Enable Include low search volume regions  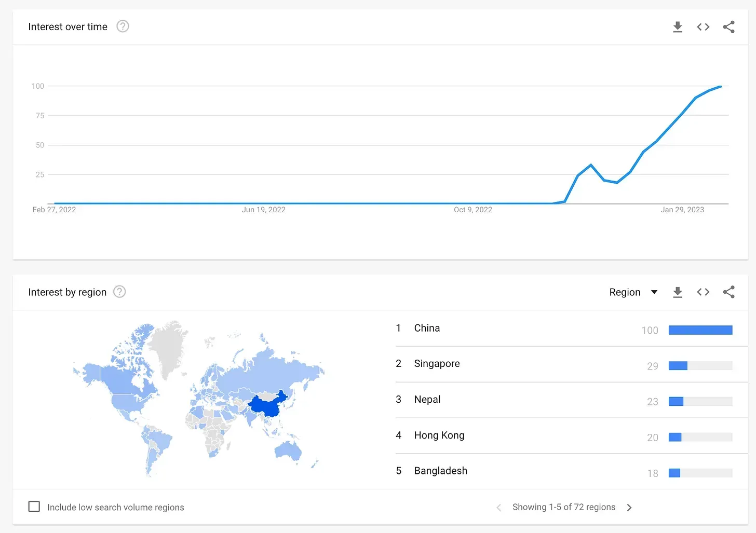pos(34,507)
